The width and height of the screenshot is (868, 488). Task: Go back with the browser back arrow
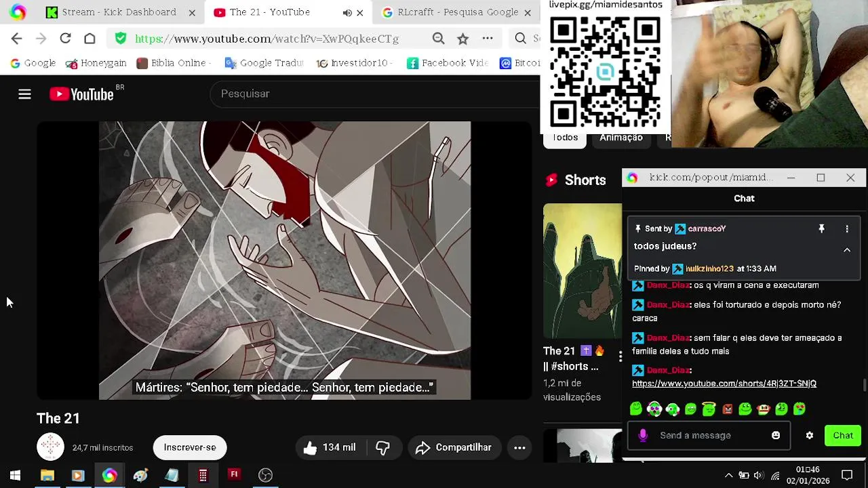(16, 39)
